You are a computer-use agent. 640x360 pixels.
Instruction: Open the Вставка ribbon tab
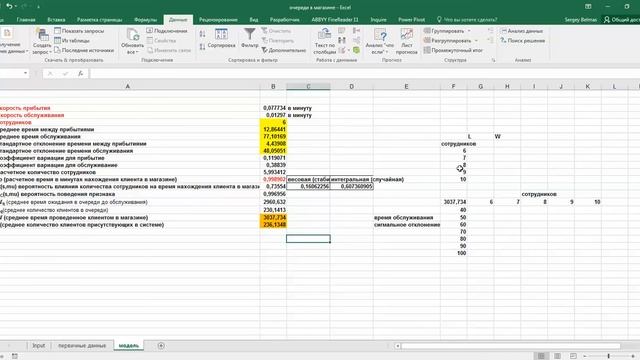click(56, 20)
